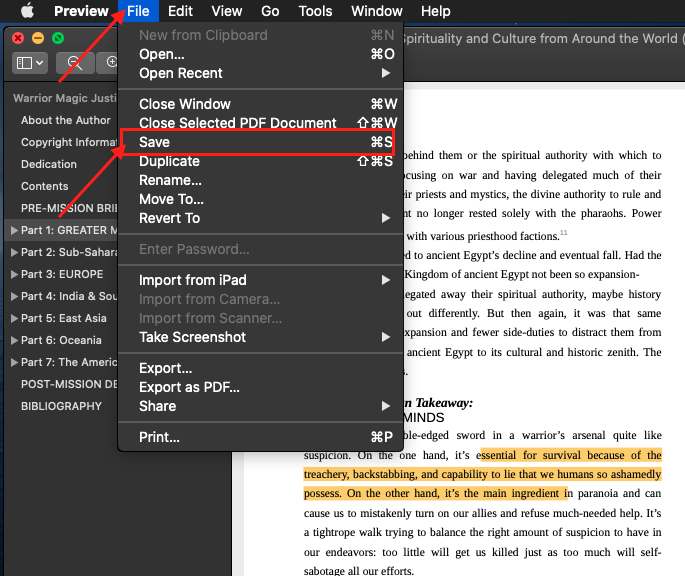Click the green full-screen window button
The width and height of the screenshot is (685, 576).
coord(58,38)
